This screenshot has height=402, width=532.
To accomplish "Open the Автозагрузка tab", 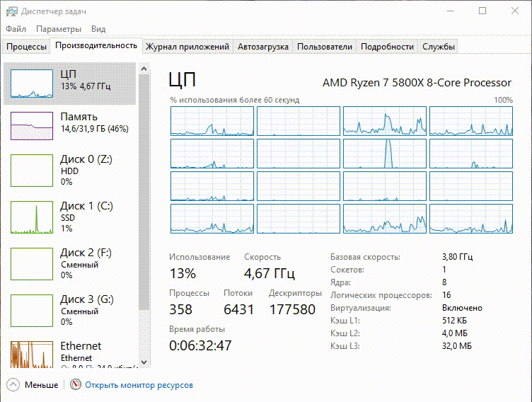I will pos(263,47).
